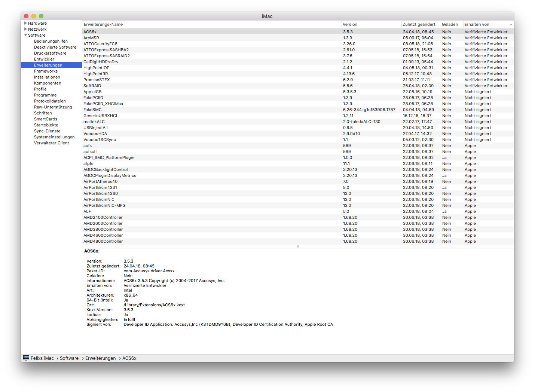The height and width of the screenshot is (392, 535).
Task: Click ACS6x in the path bar
Action: [129, 358]
